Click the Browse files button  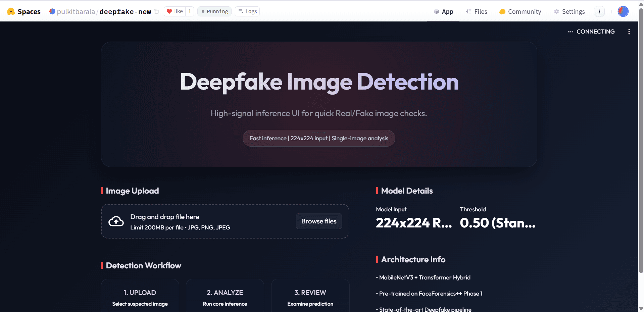point(319,221)
